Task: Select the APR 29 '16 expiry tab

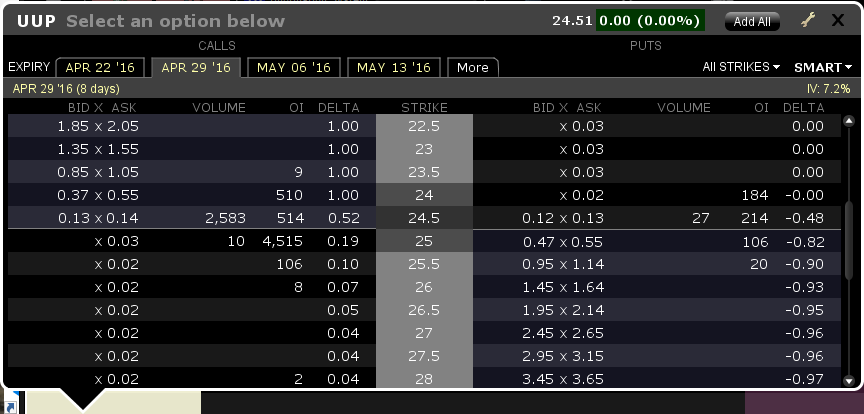Action: (196, 67)
